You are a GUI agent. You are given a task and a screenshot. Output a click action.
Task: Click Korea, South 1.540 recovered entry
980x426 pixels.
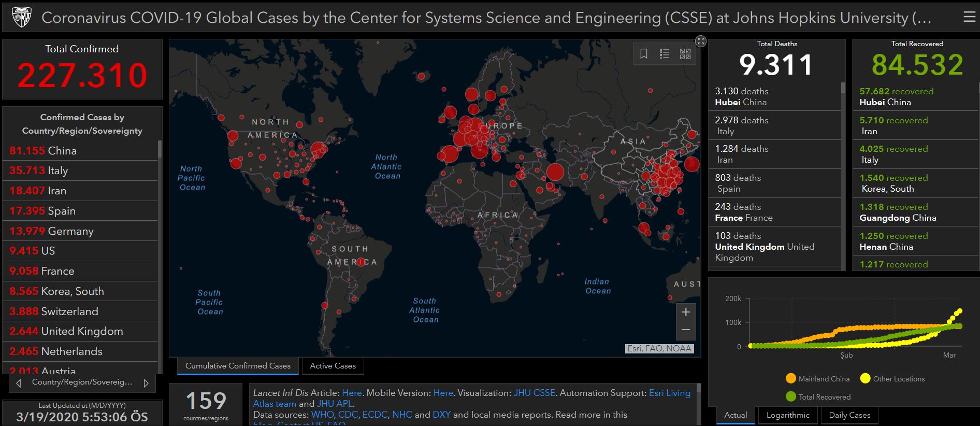click(915, 183)
